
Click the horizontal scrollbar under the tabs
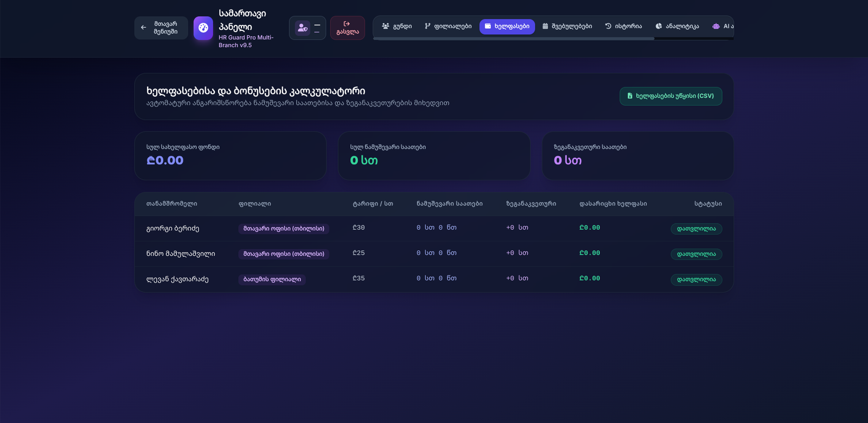point(514,39)
